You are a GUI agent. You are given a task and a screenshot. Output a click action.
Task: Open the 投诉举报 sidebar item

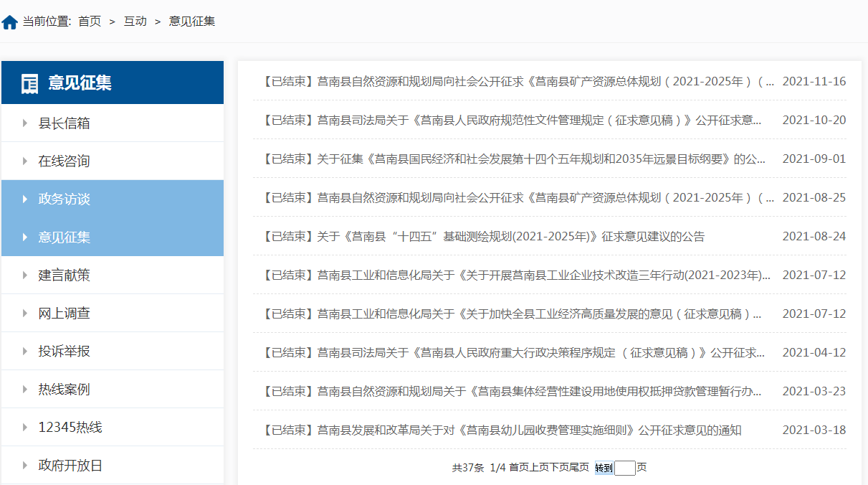coord(113,352)
